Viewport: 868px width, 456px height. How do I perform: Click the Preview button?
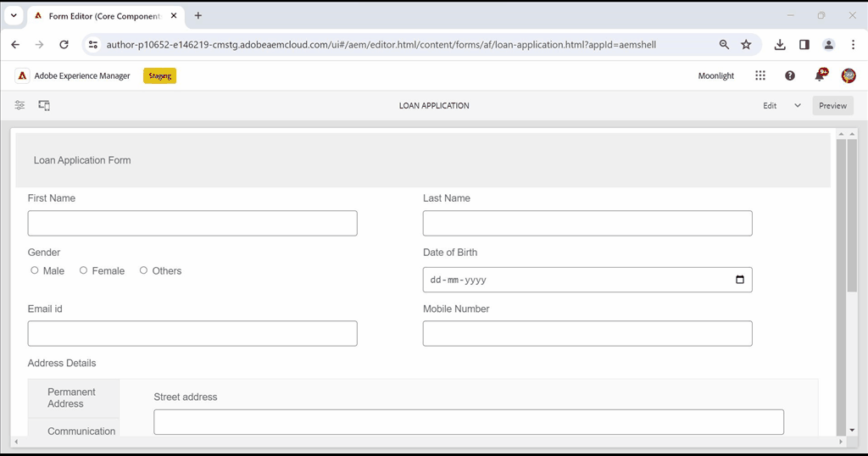click(832, 106)
